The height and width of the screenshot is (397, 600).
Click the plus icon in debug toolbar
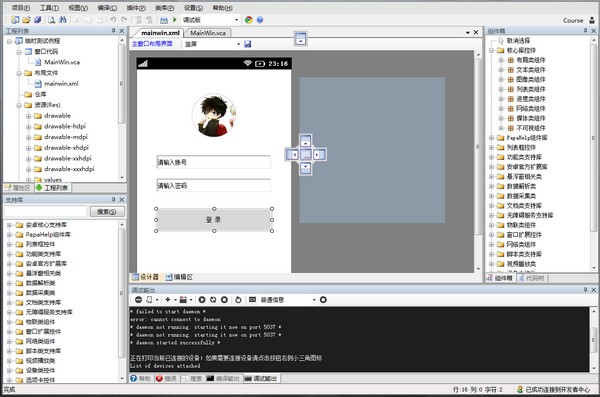point(168,300)
